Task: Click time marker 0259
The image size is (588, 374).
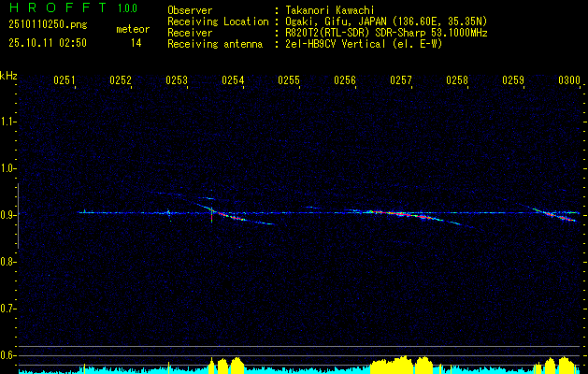Action: click(513, 80)
